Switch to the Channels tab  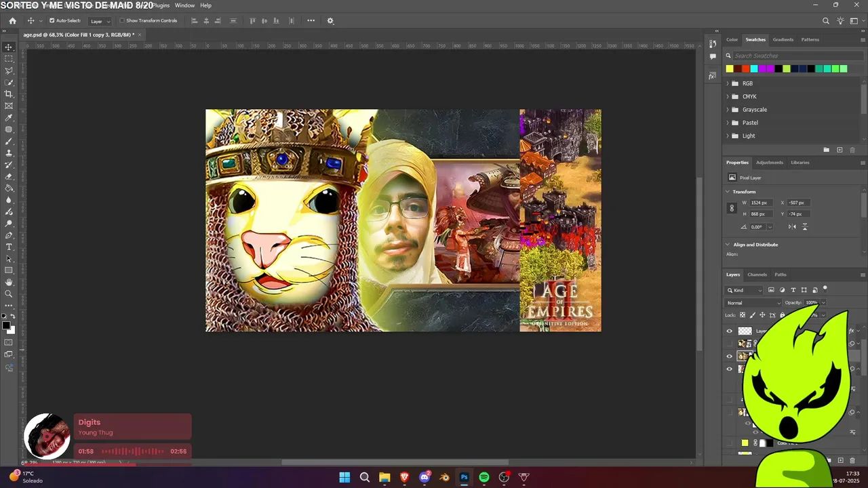click(757, 274)
